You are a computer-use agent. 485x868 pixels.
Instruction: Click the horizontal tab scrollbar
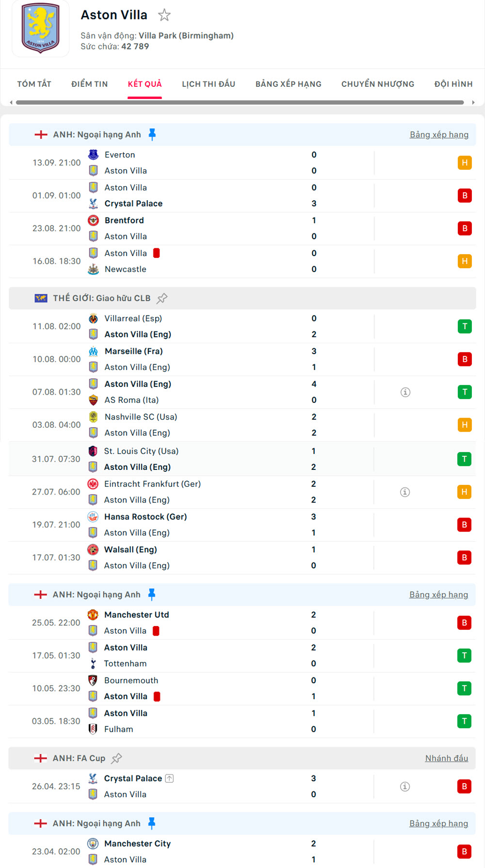pos(240,102)
